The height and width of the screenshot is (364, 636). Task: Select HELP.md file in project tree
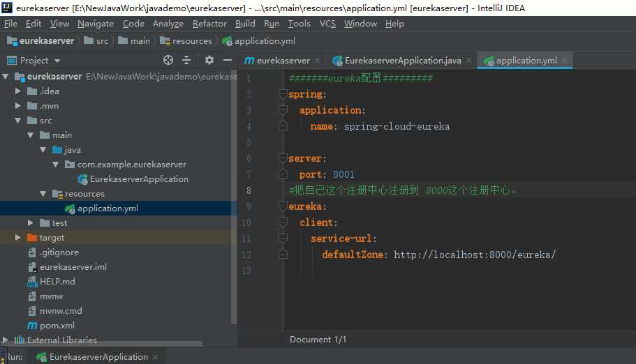coord(57,282)
